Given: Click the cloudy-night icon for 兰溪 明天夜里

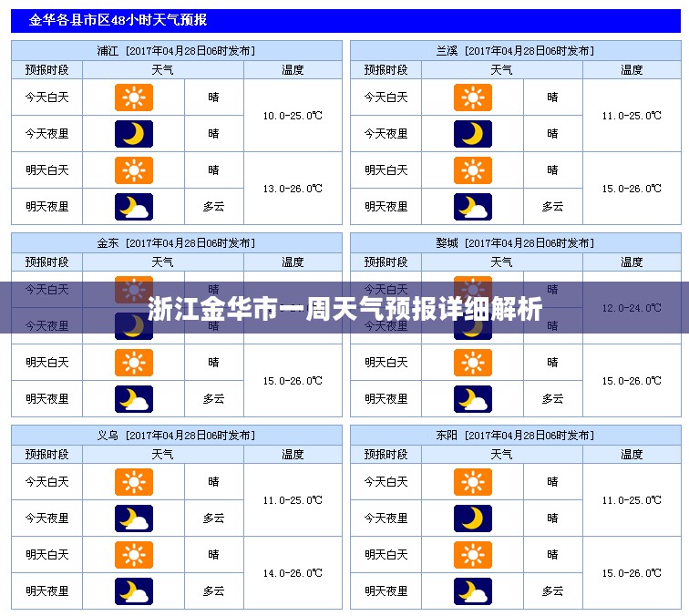Looking at the screenshot, I should pyautogui.click(x=473, y=207).
